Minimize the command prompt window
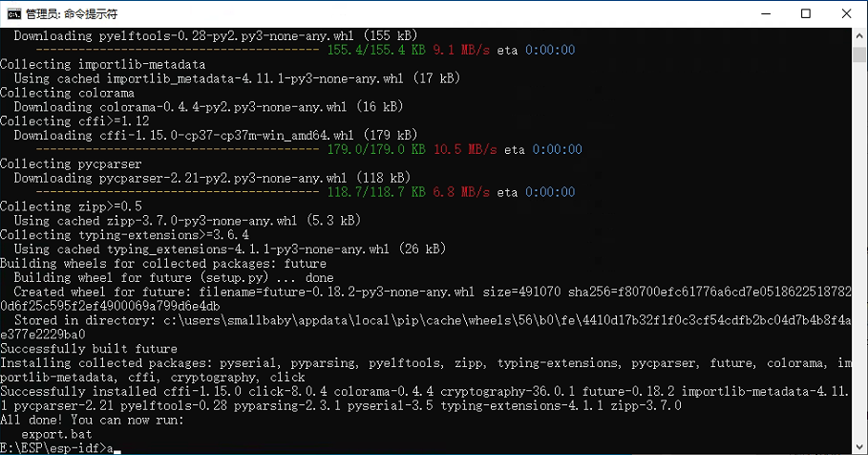868x455 pixels. click(766, 13)
